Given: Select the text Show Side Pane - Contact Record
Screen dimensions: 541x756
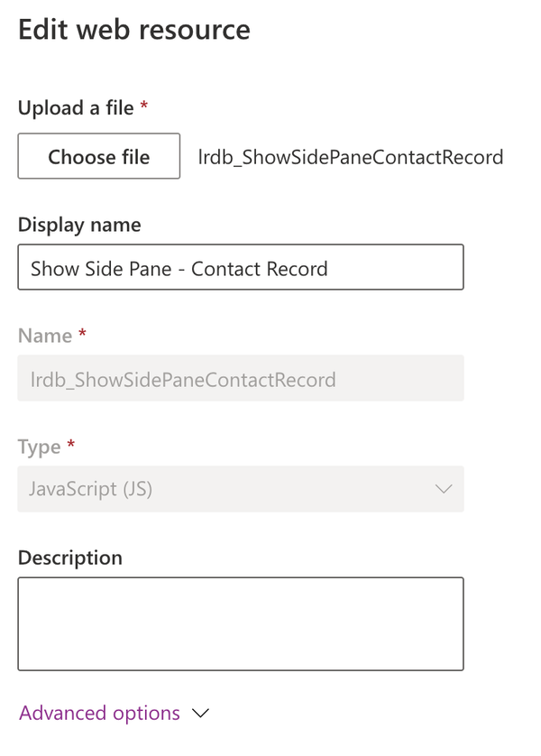Looking at the screenshot, I should (147, 267).
